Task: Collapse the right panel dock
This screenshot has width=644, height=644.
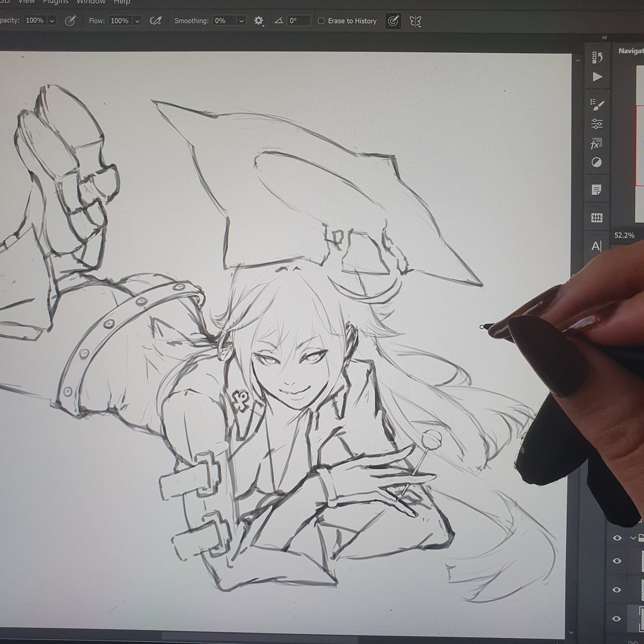Action: click(x=604, y=38)
